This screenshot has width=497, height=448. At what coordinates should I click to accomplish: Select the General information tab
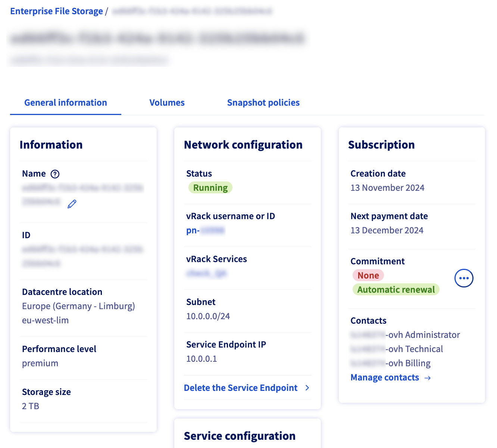pos(65,103)
